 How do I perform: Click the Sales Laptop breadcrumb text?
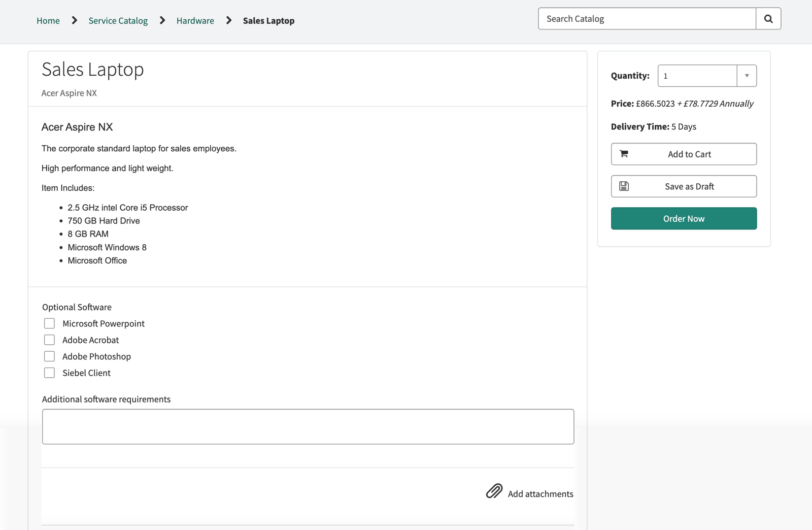(268, 21)
